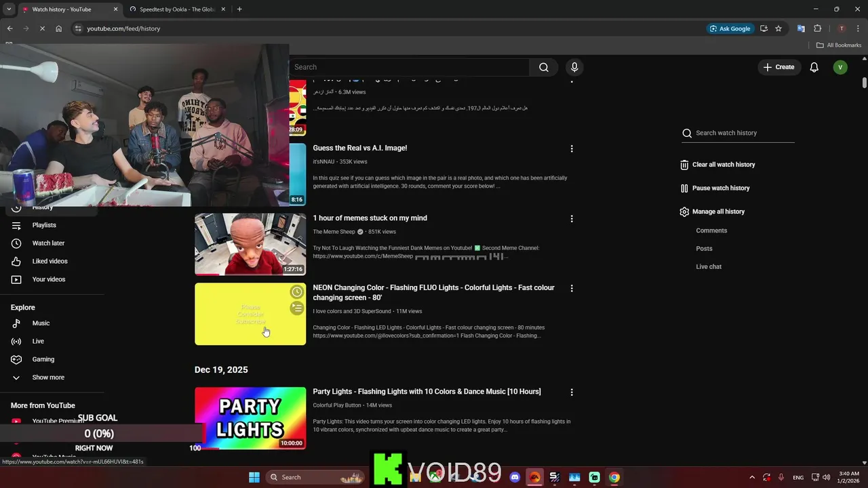Click Windows taskbar search box
The image size is (868, 488).
click(x=315, y=477)
